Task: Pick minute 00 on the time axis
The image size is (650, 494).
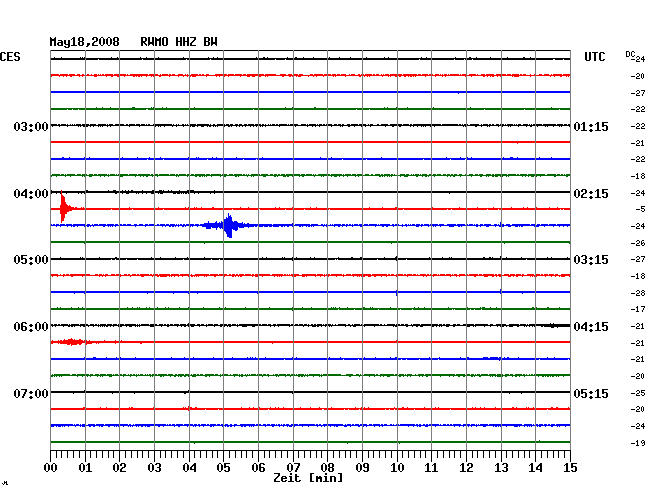Action: point(51,467)
